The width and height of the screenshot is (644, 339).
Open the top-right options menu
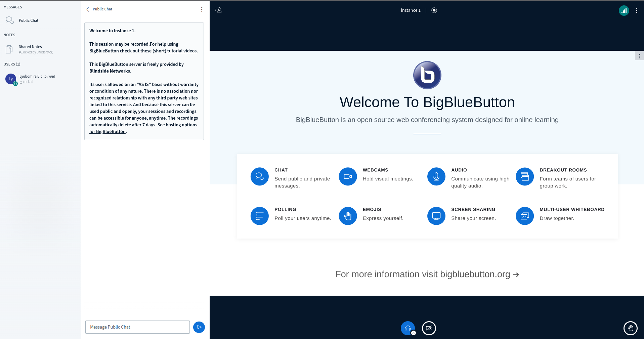[637, 11]
